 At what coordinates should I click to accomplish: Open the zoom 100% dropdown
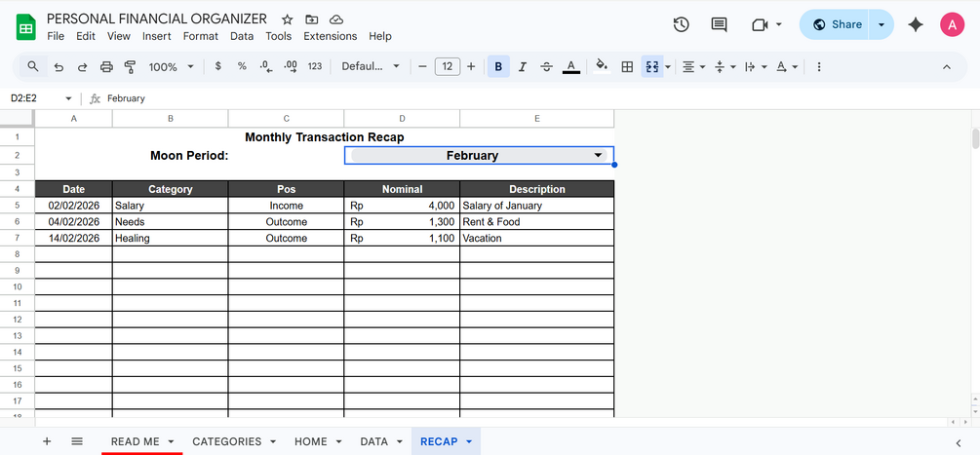[x=171, y=67]
